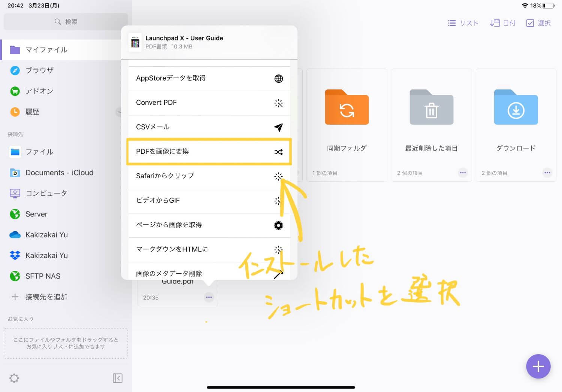Sort files by 日付
The width and height of the screenshot is (562, 392).
coord(502,23)
